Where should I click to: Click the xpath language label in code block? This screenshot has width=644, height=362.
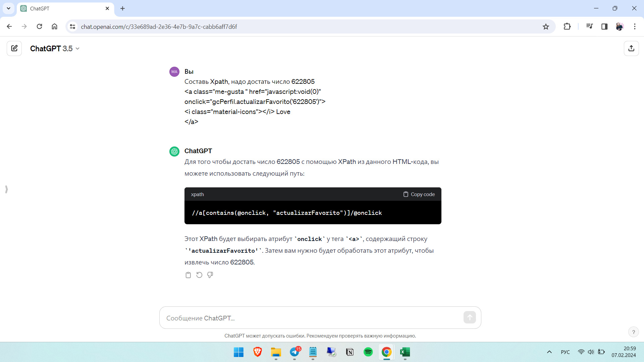coord(197,194)
